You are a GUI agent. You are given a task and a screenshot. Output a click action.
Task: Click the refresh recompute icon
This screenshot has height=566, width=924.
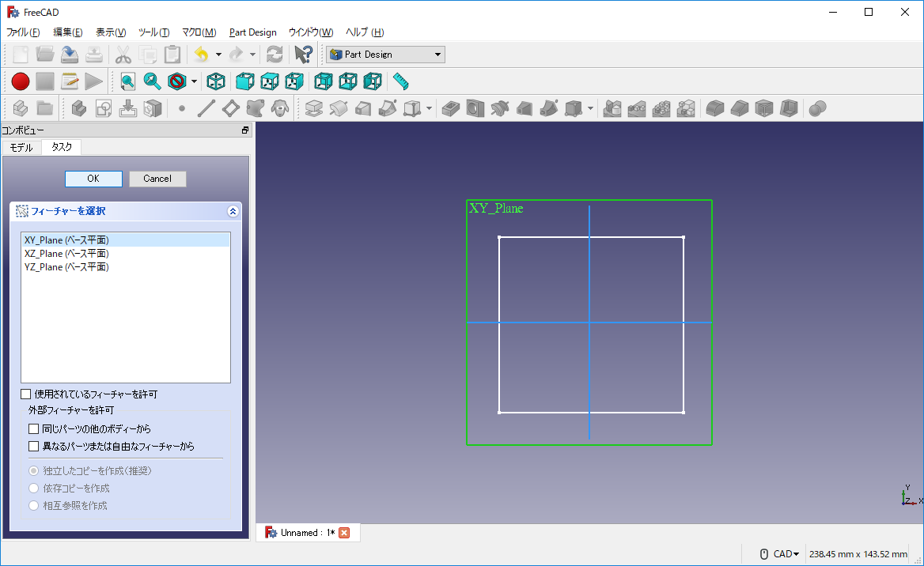(x=275, y=55)
